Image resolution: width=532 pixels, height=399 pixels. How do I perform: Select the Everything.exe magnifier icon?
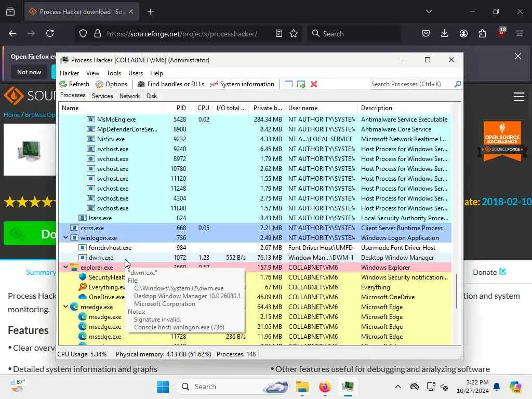83,287
